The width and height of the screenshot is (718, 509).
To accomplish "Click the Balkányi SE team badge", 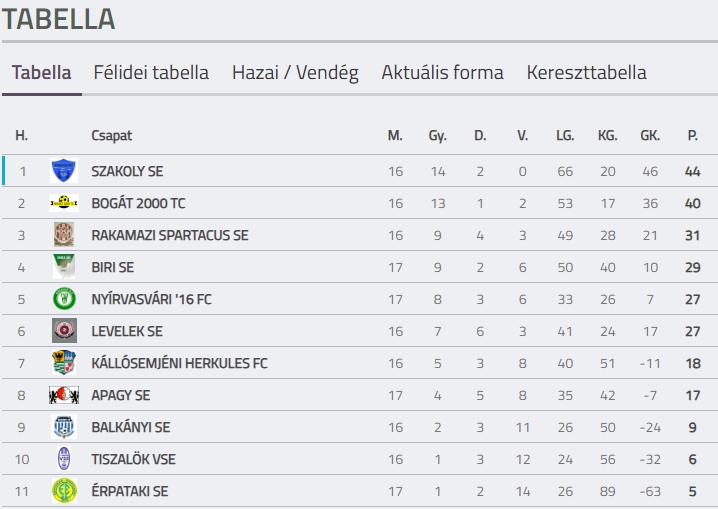I will [x=64, y=427].
